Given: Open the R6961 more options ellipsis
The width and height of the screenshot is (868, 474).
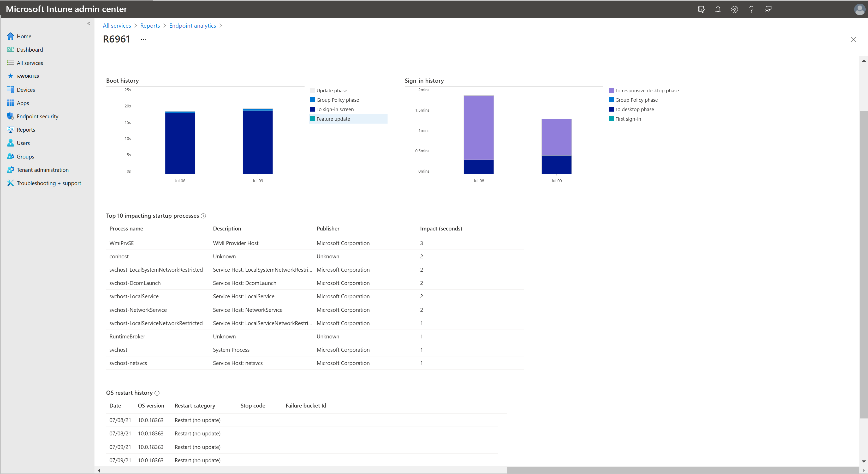Looking at the screenshot, I should (143, 39).
